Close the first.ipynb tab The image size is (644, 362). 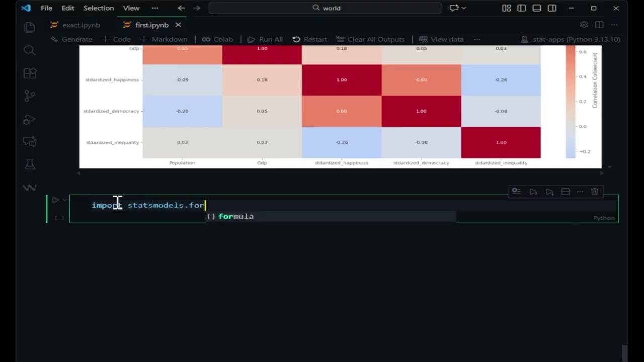[x=178, y=25]
